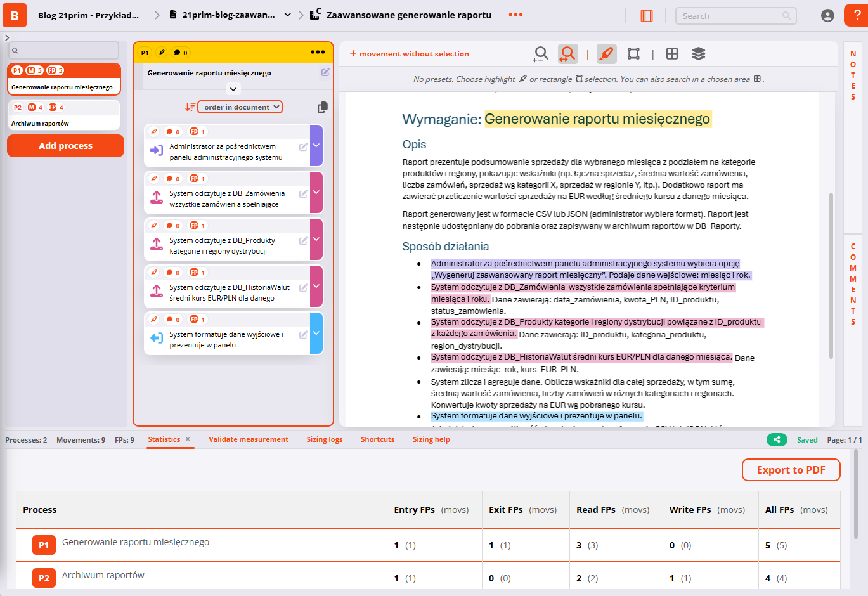Select the rectangle selection tool
Viewport: 868px width, 596px height.
click(633, 54)
